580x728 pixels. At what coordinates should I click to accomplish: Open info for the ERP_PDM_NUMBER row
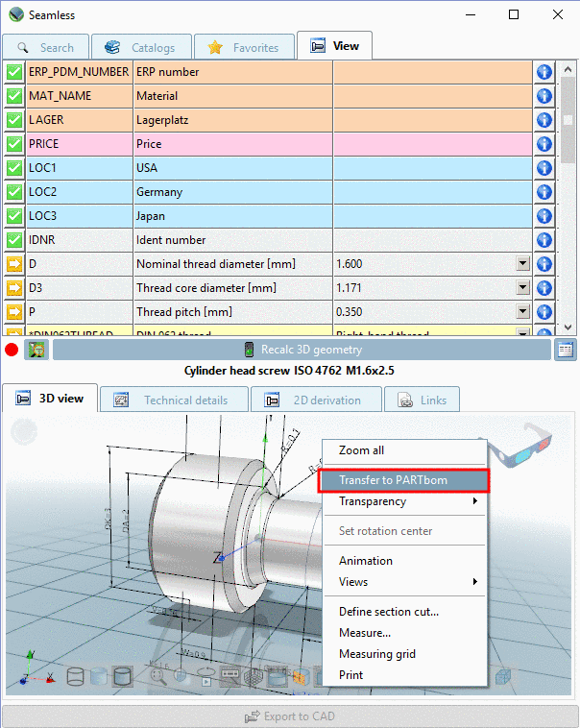pyautogui.click(x=544, y=72)
